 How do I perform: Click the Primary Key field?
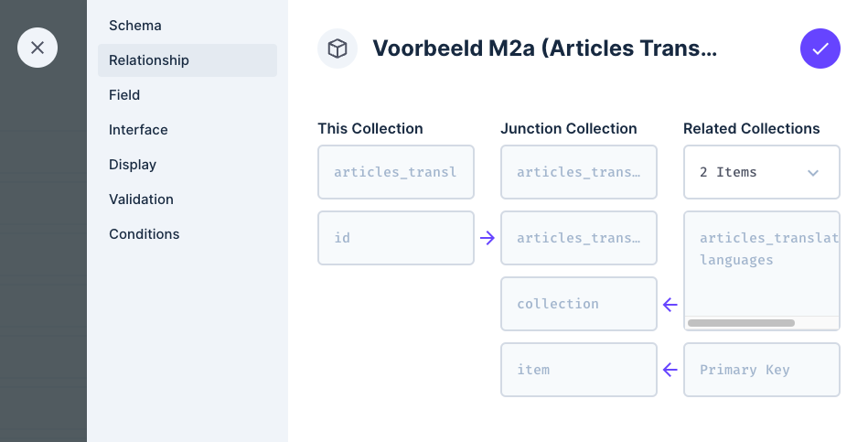pyautogui.click(x=761, y=370)
